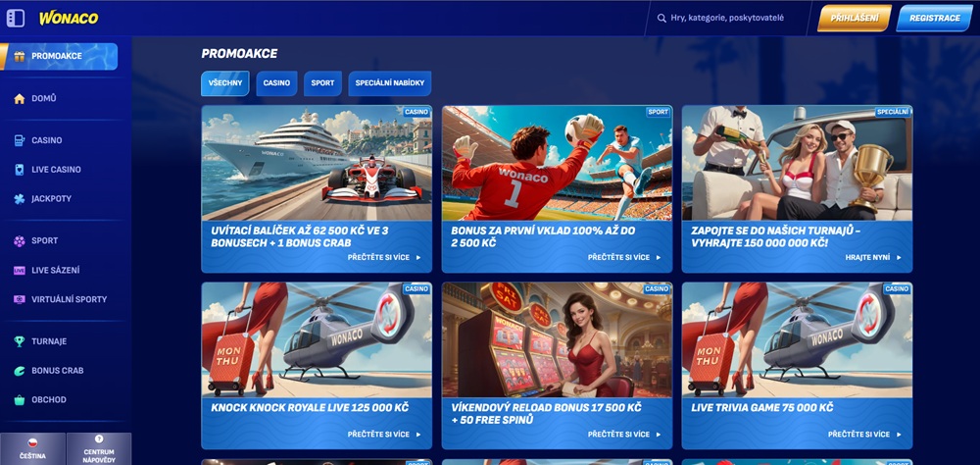The height and width of the screenshot is (465, 980).
Task: Click the Live Sázení icon
Action: coord(20,271)
